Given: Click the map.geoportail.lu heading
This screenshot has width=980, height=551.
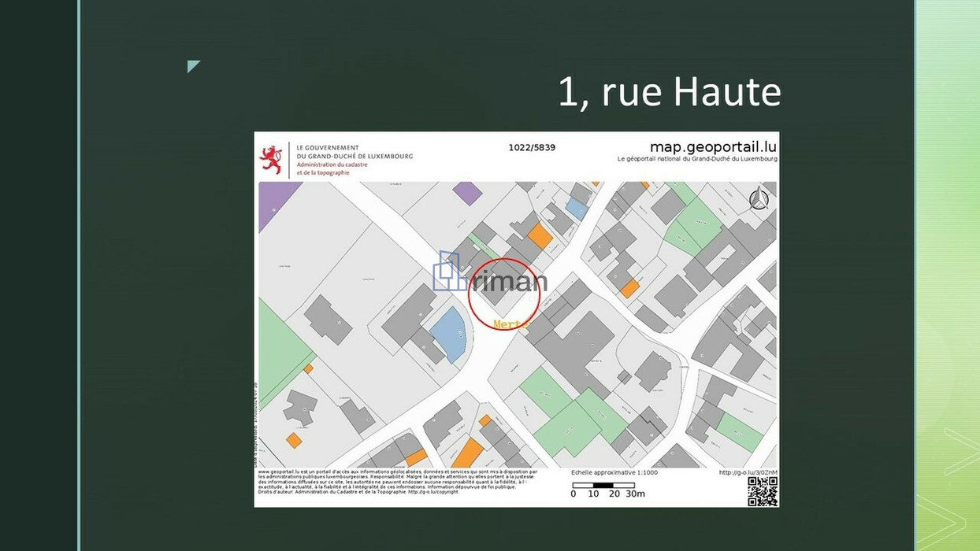Looking at the screenshot, I should (x=712, y=147).
